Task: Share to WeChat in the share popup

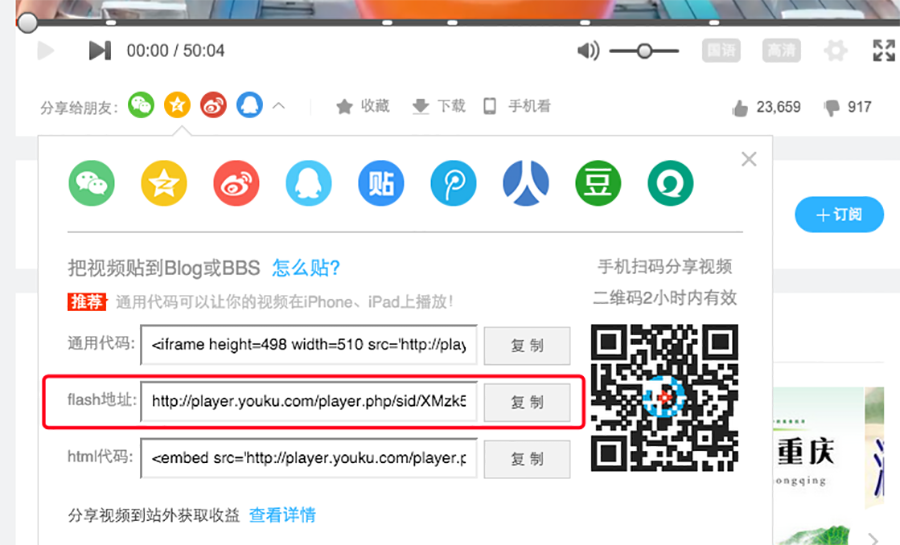Action: click(x=91, y=183)
